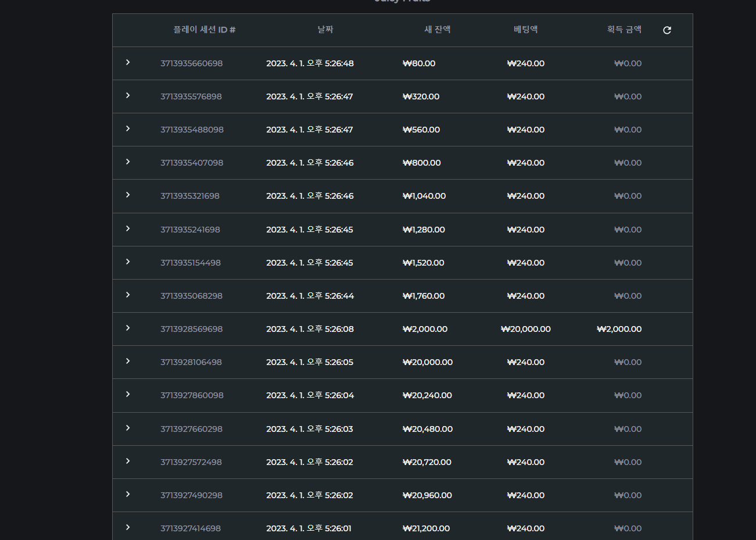Select session ID 3713927490298
756x540 pixels.
click(x=191, y=495)
